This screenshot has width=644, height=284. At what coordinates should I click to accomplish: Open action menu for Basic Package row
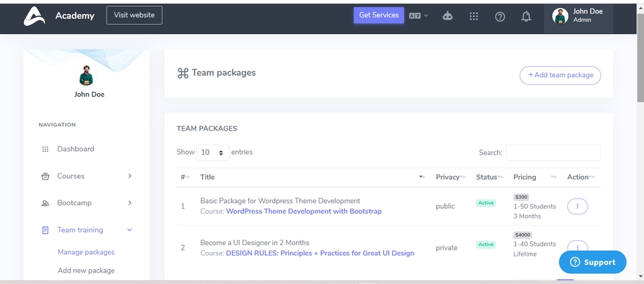[x=578, y=206]
